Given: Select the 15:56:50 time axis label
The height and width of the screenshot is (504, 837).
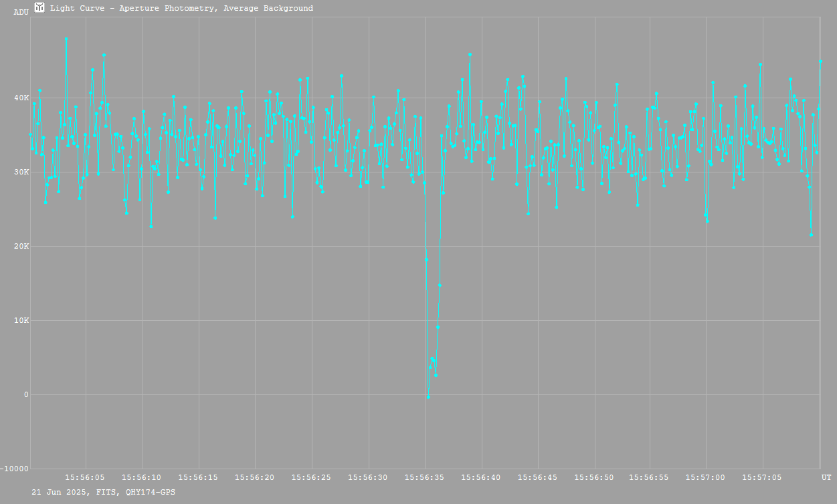Looking at the screenshot, I should point(594,478).
